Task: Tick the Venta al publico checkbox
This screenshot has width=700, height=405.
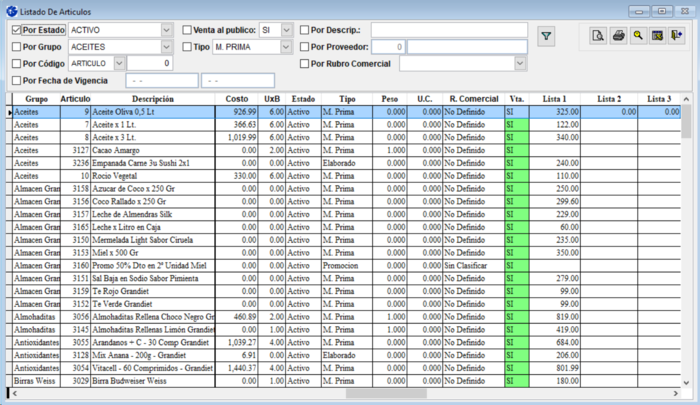Action: (187, 30)
